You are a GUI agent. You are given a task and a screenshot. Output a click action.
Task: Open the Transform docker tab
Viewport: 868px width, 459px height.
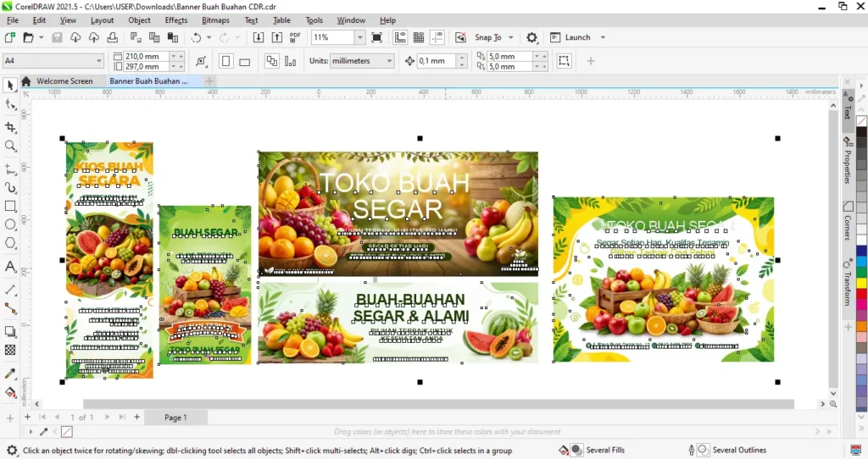click(848, 282)
